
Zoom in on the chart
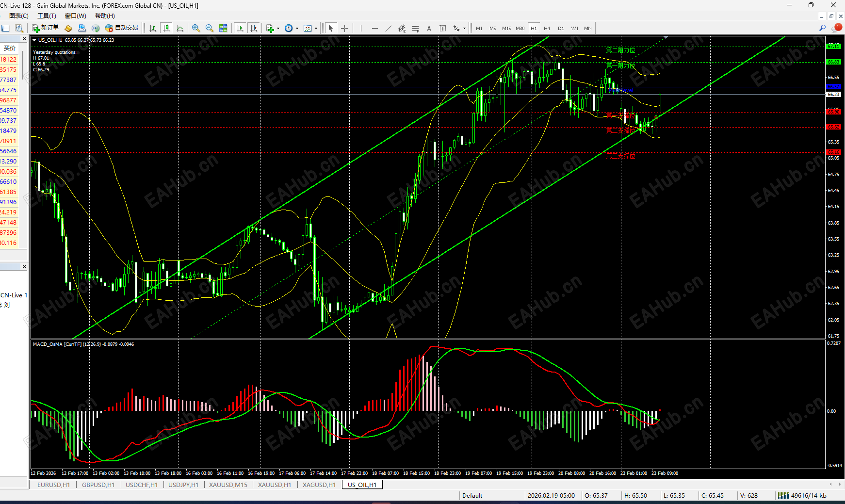coord(196,28)
